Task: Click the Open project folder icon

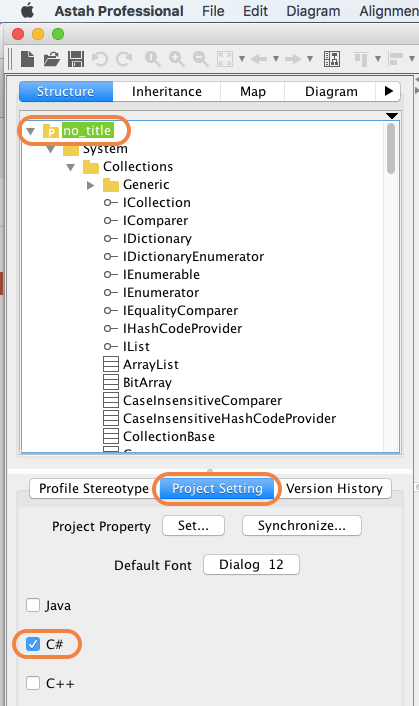Action: (52, 59)
